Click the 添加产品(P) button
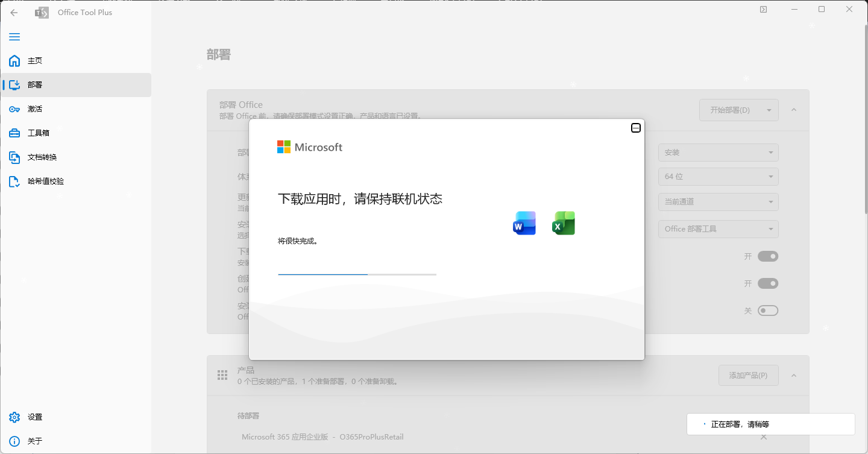 click(748, 375)
